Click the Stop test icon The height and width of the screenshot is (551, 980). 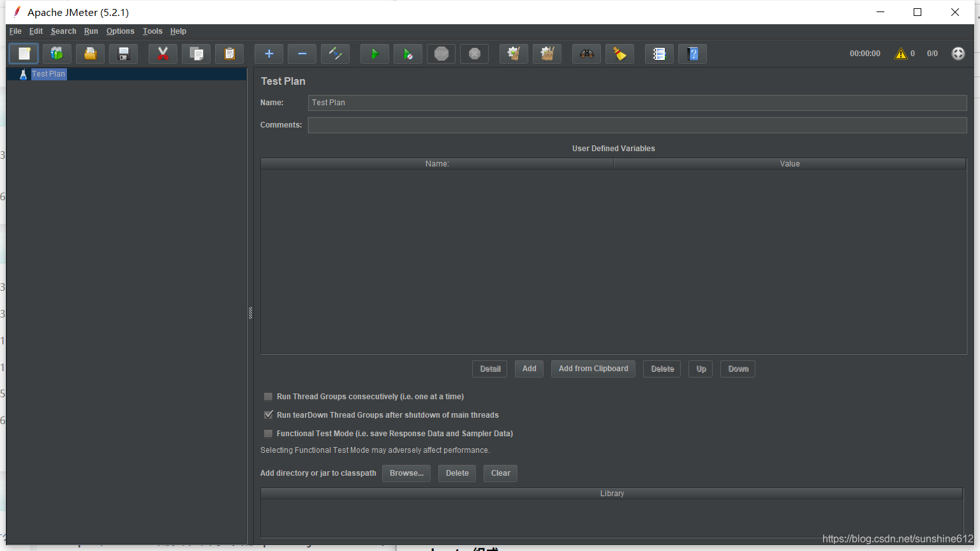(442, 54)
